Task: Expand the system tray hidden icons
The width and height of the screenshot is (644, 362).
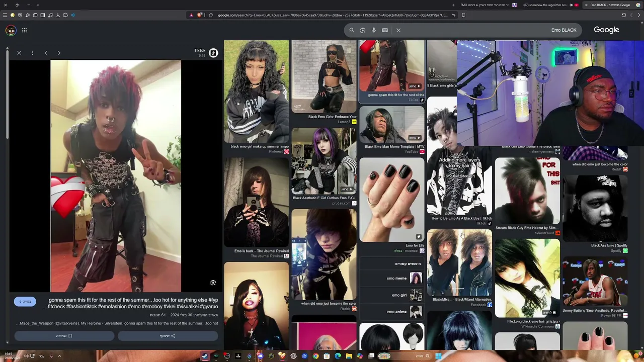Action: 59,356
